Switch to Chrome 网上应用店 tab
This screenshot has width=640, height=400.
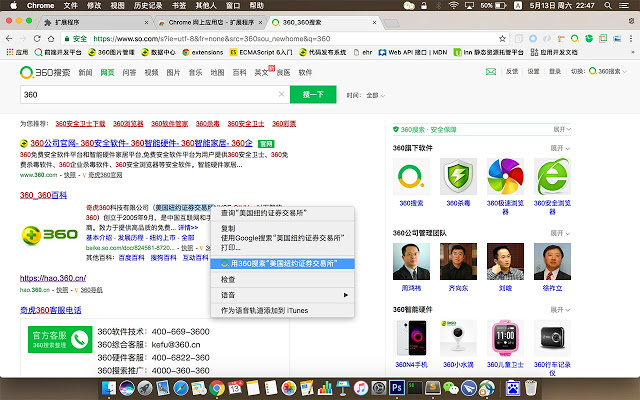pos(211,22)
